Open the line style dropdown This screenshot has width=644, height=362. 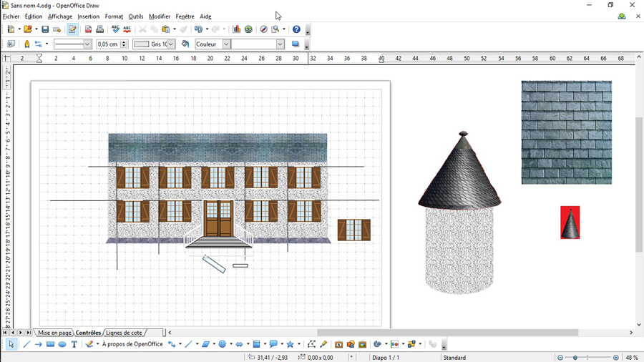coord(87,44)
